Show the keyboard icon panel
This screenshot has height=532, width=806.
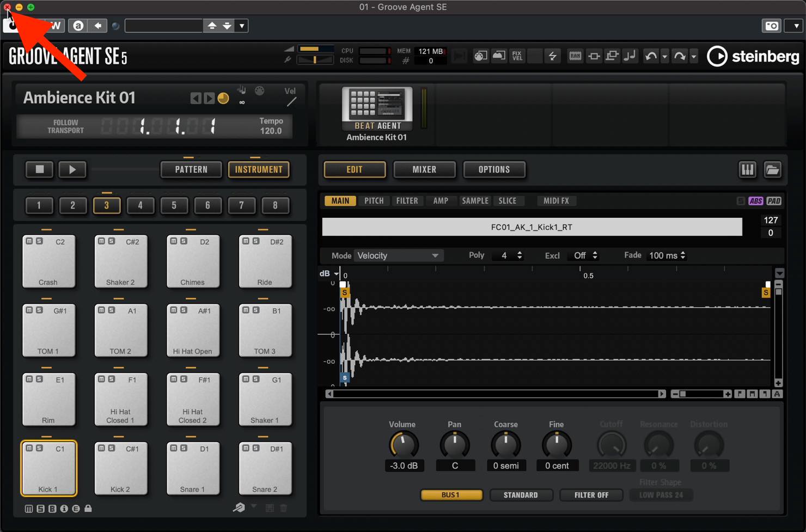tap(747, 169)
